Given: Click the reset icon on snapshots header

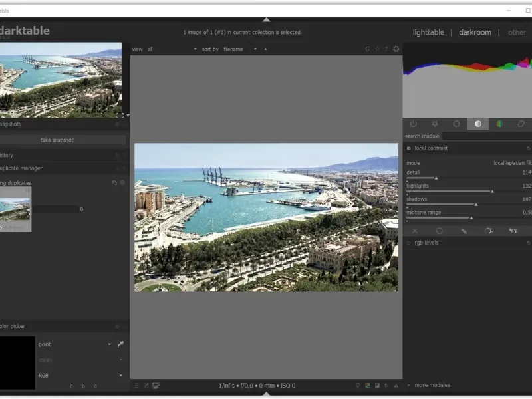Looking at the screenshot, I should (x=117, y=124).
